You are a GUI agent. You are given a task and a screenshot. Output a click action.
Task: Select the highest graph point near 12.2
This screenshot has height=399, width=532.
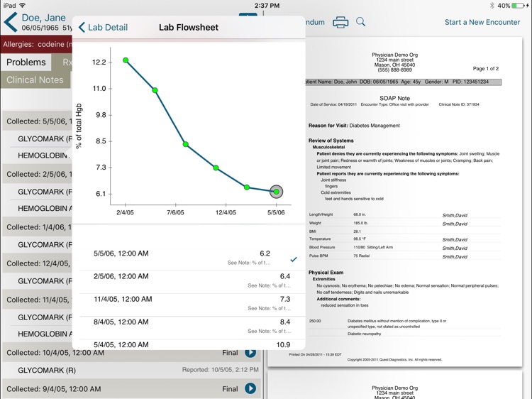pyautogui.click(x=126, y=60)
